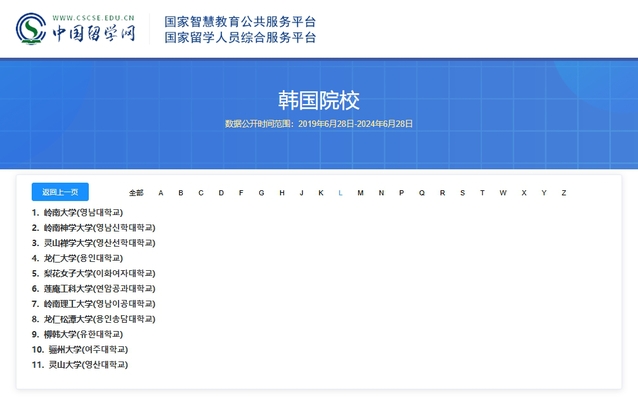Viewport: 638px width, 397px height.
Task: Click the 返回上一页 button
Action: (x=60, y=192)
